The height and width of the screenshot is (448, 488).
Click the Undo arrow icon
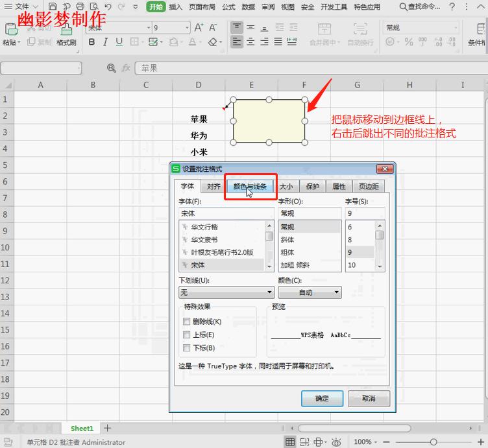(x=108, y=6)
